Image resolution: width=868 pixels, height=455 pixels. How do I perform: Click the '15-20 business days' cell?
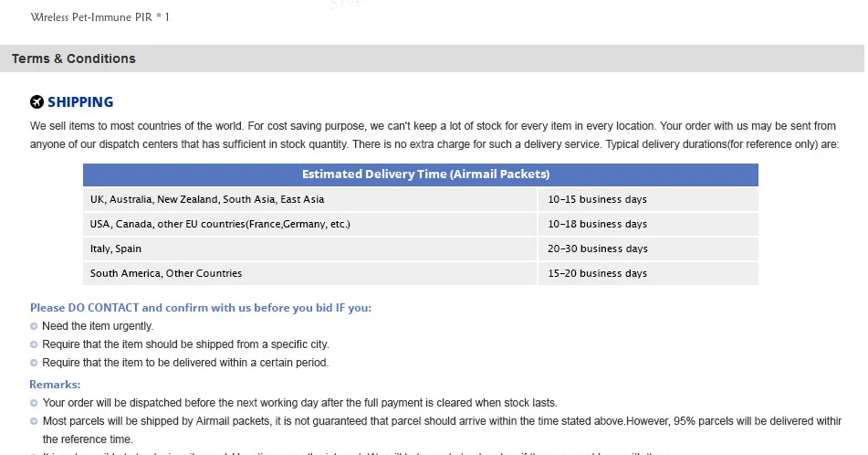648,273
